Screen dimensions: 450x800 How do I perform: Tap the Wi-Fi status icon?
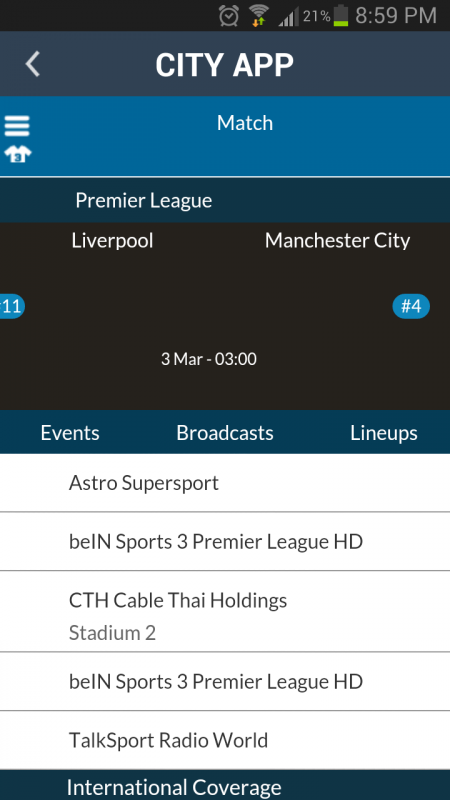(x=259, y=16)
